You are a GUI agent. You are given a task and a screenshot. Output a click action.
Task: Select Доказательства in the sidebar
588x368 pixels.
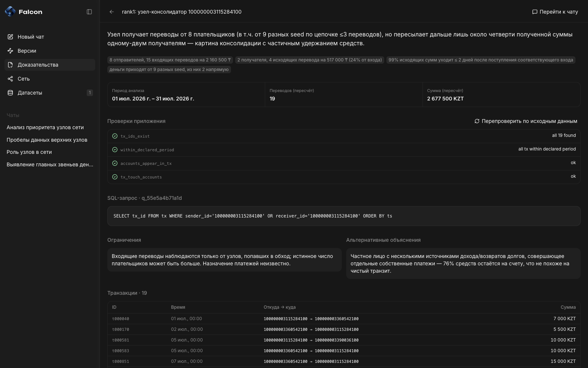click(50, 65)
